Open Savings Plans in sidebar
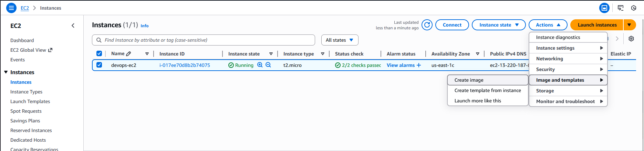 [25, 121]
